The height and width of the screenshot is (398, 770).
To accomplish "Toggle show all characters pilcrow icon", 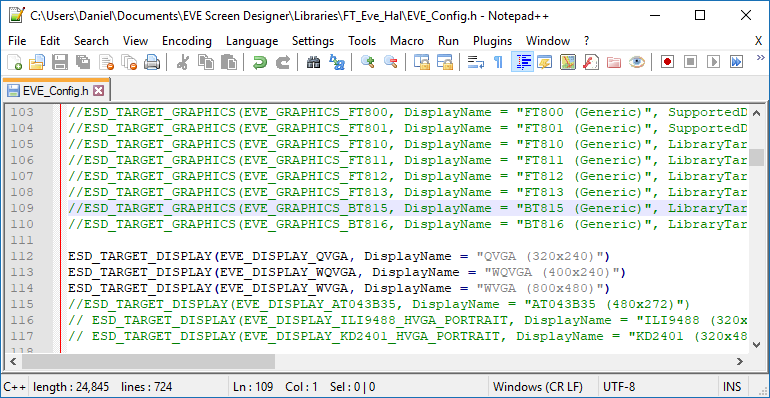I will (498, 62).
